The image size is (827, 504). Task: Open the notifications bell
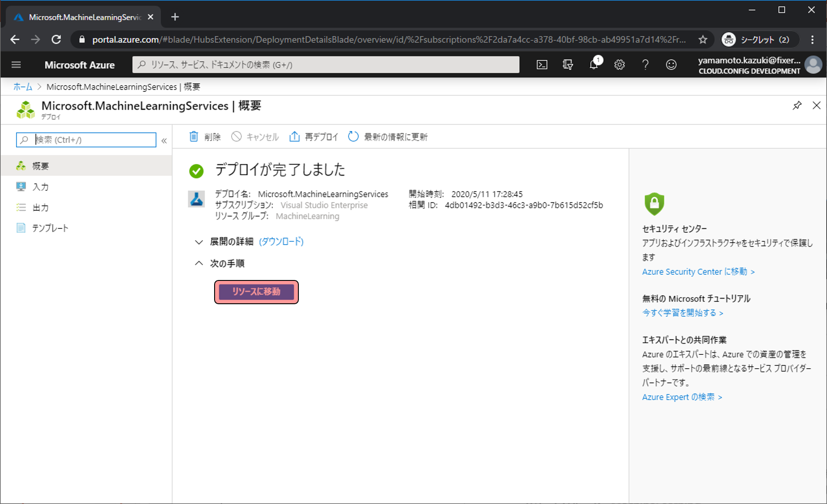click(594, 65)
